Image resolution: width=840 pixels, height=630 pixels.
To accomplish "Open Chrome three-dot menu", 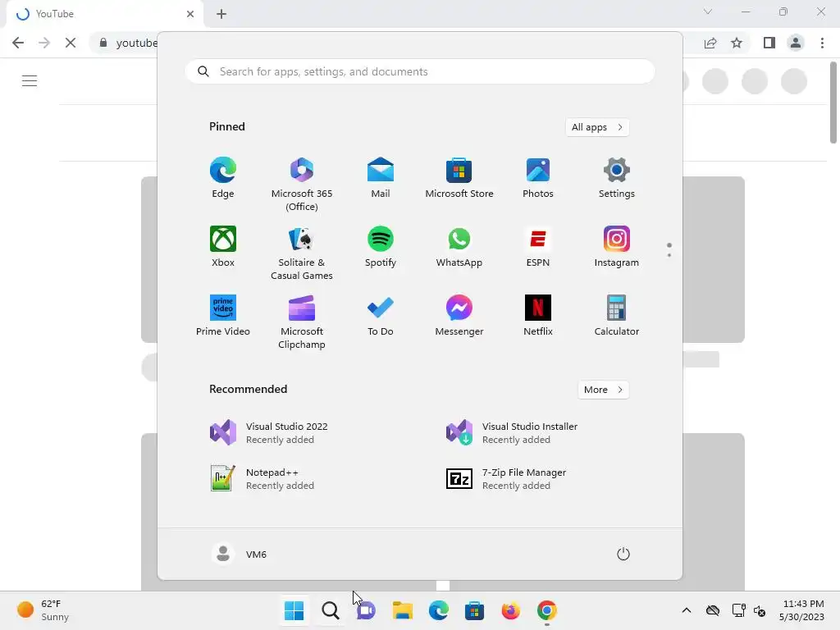I will pyautogui.click(x=822, y=43).
